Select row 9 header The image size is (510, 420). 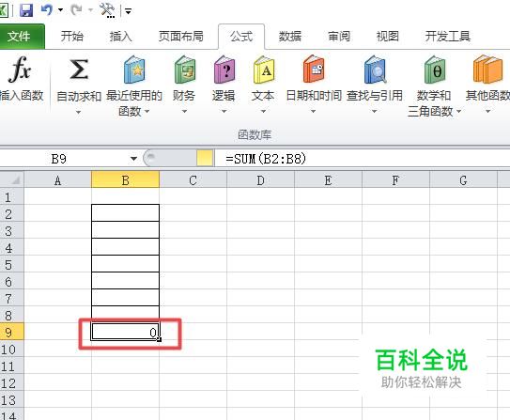point(11,332)
